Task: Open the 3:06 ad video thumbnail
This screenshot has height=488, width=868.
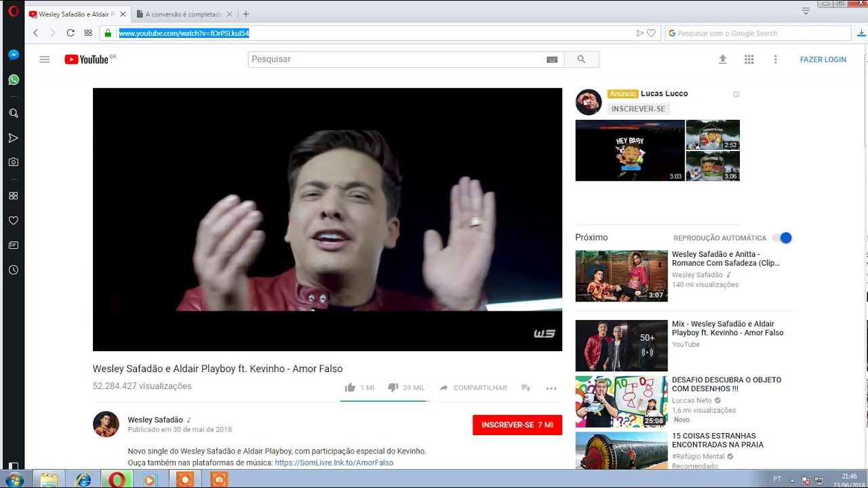Action: (x=713, y=166)
